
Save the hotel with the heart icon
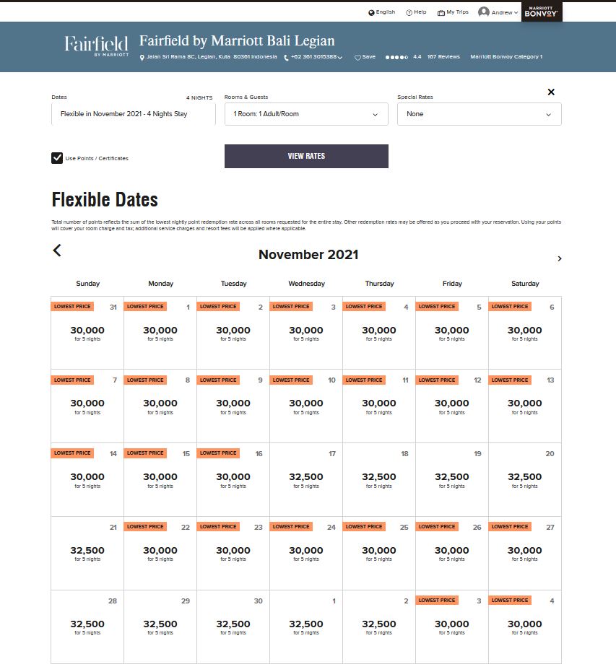coord(357,58)
